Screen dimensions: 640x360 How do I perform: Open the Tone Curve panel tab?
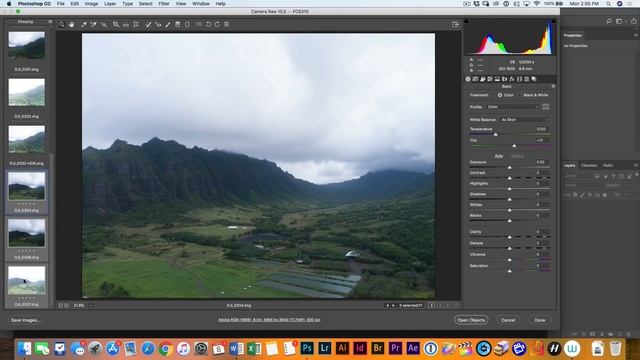[x=476, y=79]
